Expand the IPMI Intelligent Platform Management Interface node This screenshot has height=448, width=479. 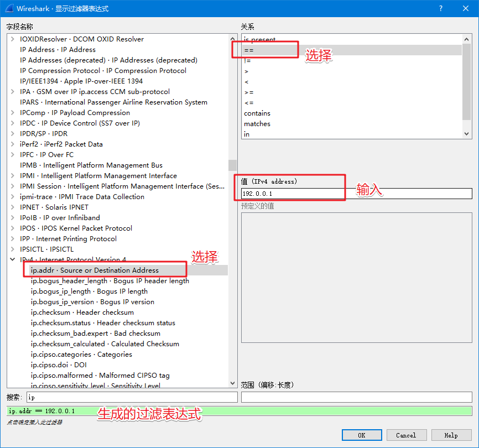click(13, 175)
